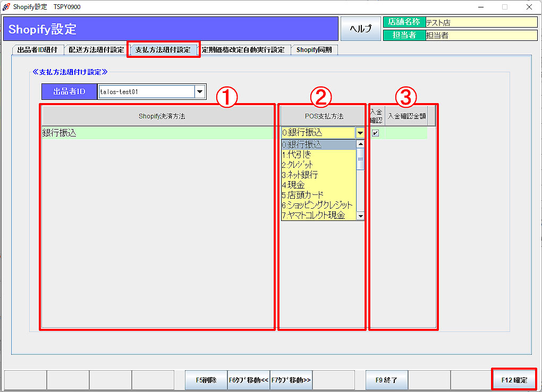
Task: Open the ヘルプ help button
Action: (x=360, y=29)
